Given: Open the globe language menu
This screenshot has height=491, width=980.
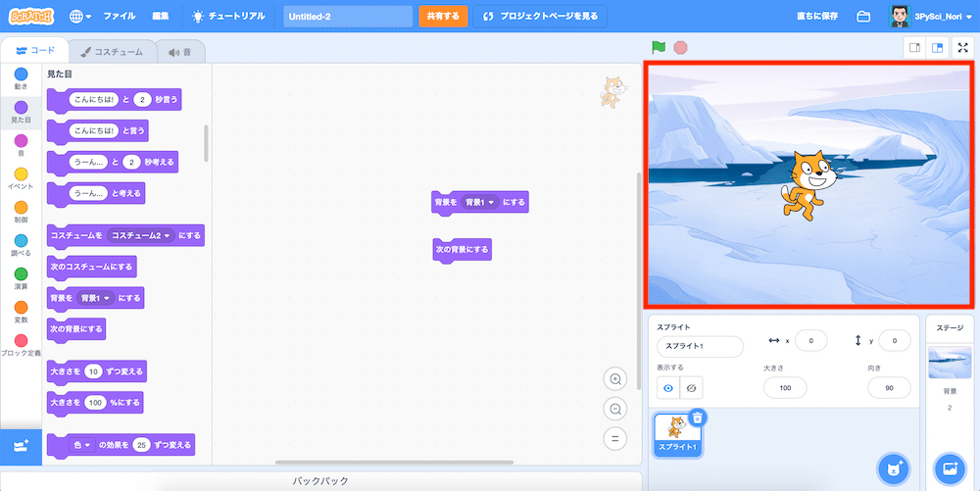Looking at the screenshot, I should [x=80, y=17].
